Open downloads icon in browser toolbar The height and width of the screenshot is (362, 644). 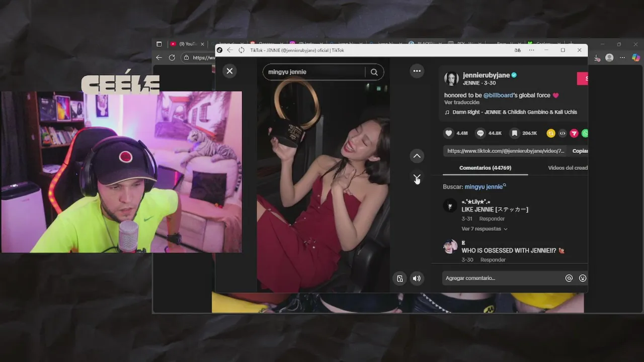coord(597,58)
